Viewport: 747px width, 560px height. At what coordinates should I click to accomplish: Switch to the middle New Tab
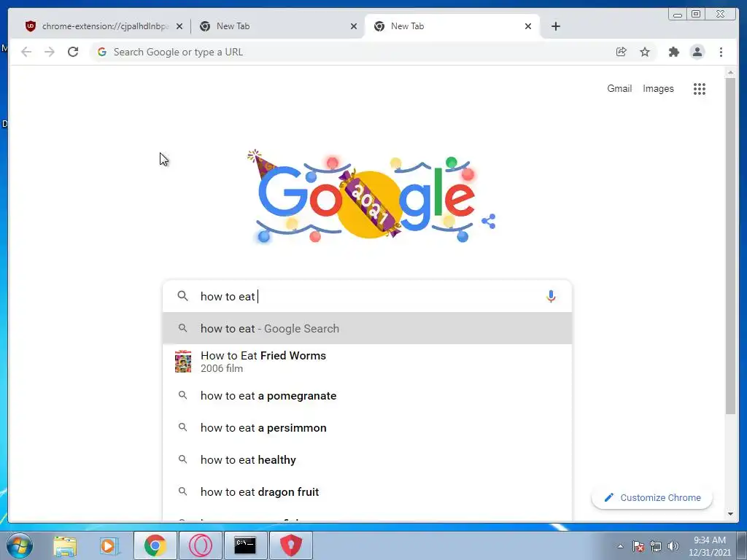coord(278,26)
